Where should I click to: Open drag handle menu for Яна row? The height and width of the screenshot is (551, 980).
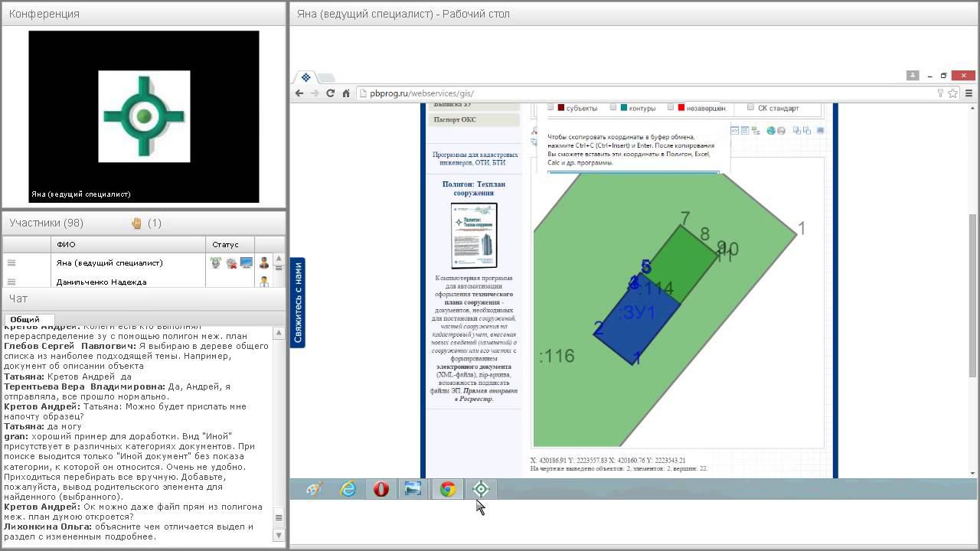point(11,262)
